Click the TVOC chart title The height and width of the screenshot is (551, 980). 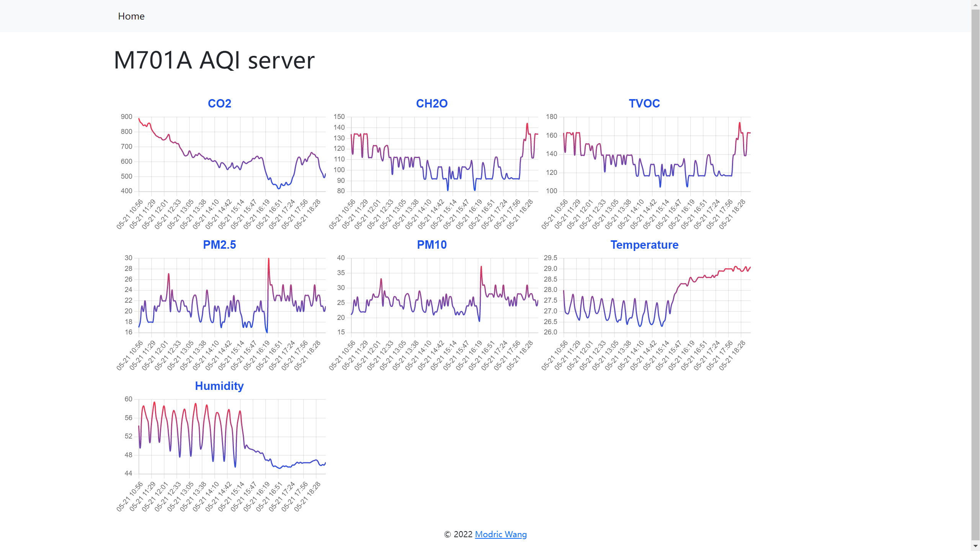click(x=644, y=103)
